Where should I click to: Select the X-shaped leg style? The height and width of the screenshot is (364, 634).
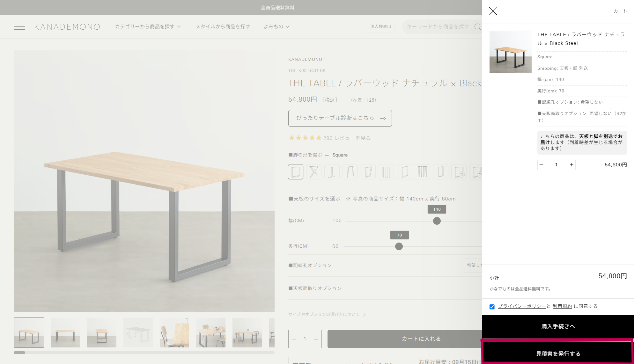click(314, 172)
